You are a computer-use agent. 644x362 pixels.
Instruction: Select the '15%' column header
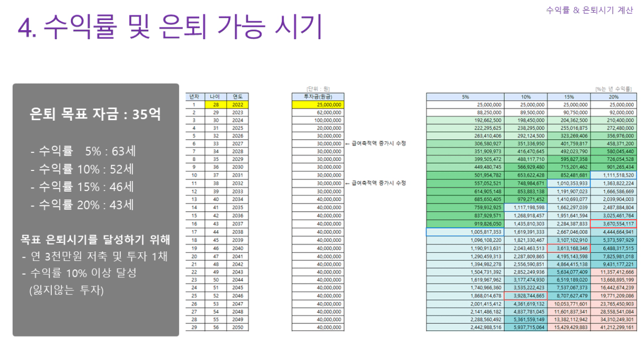(569, 97)
